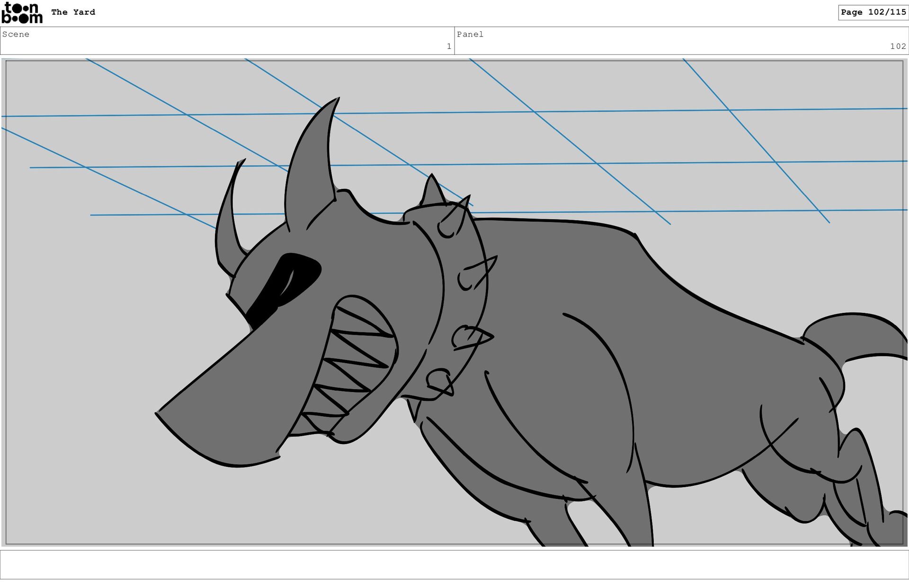
Task: Select the panel number 102 value
Action: [x=898, y=46]
